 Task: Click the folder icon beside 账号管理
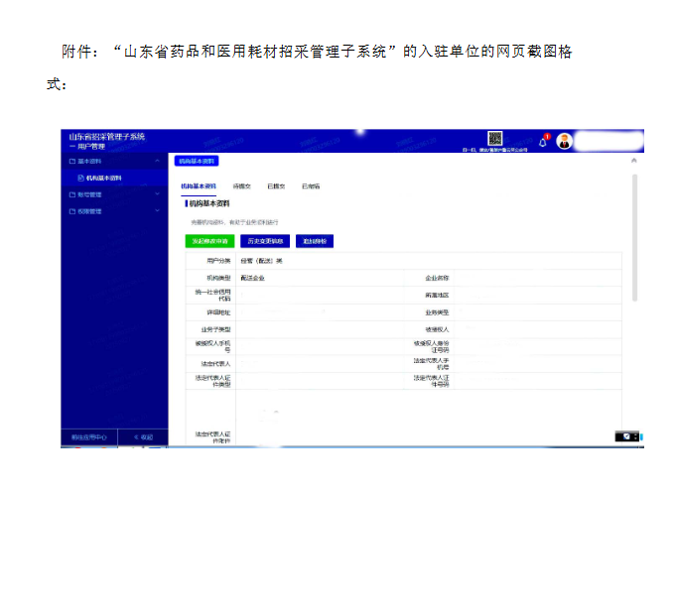(x=71, y=194)
